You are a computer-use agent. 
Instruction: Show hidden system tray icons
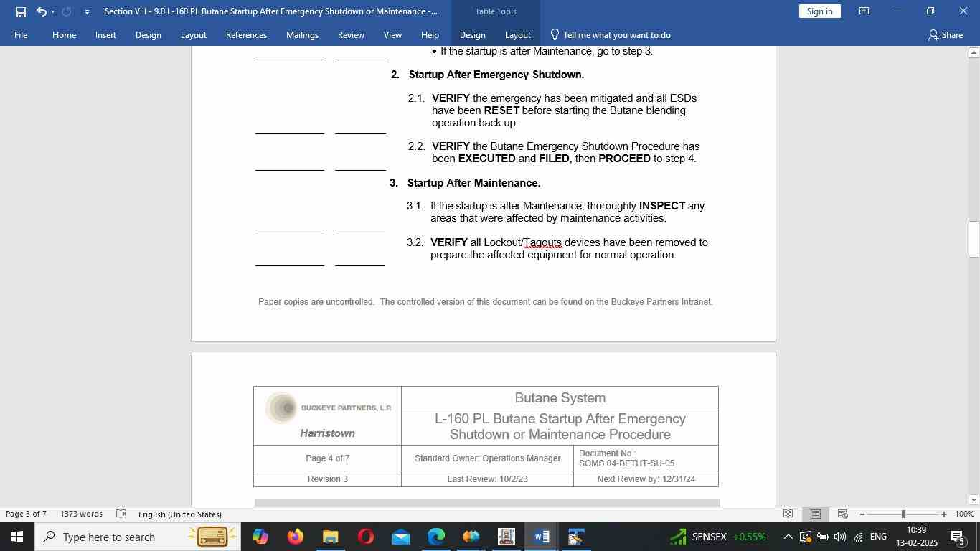tap(788, 537)
